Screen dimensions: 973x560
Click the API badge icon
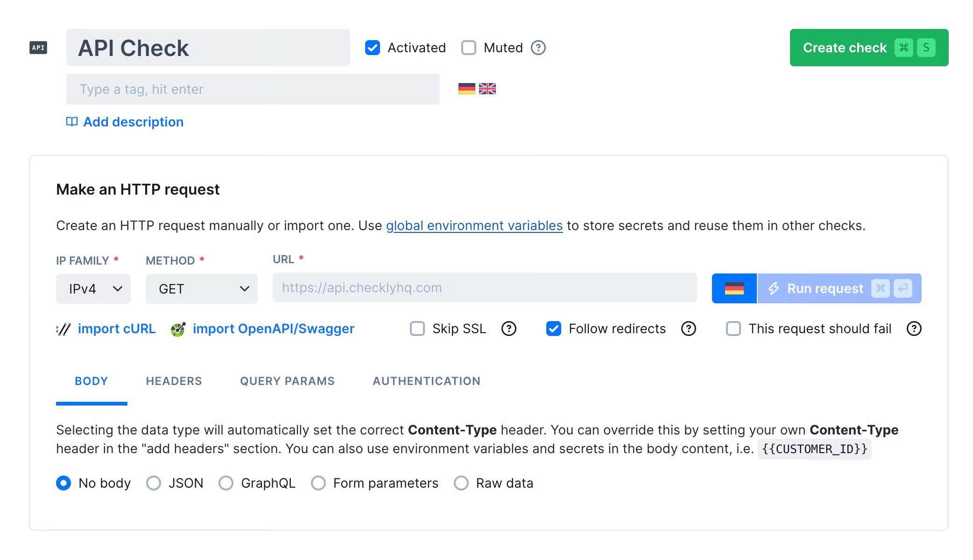click(38, 48)
